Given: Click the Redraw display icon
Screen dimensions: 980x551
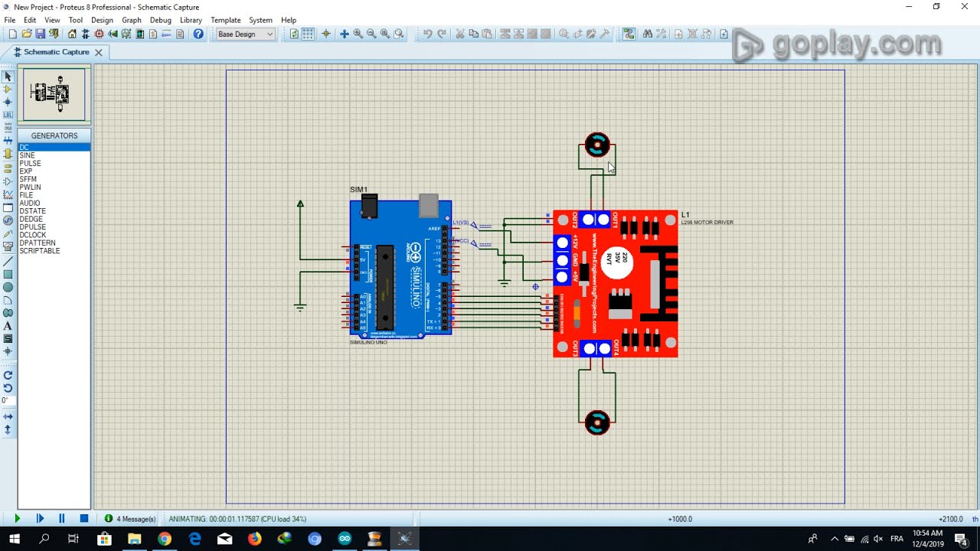Looking at the screenshot, I should pyautogui.click(x=294, y=34).
